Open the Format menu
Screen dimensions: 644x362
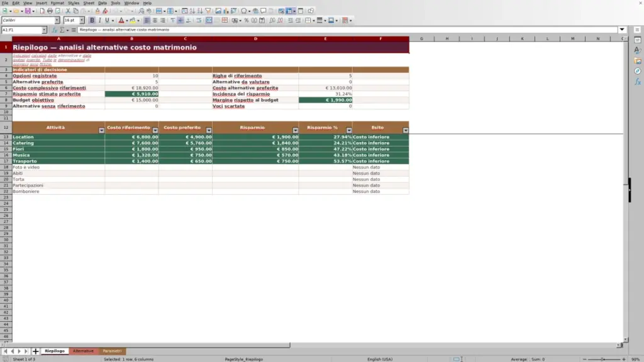[57, 3]
